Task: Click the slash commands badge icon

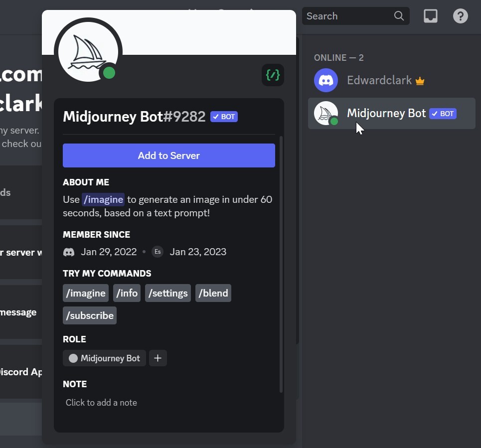Action: (273, 75)
